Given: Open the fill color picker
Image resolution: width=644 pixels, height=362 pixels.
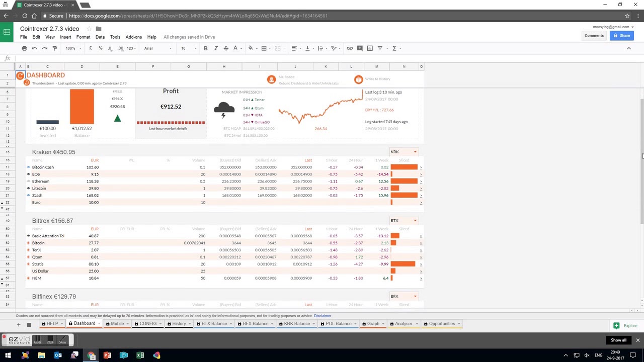Looking at the screenshot, I should [x=252, y=48].
